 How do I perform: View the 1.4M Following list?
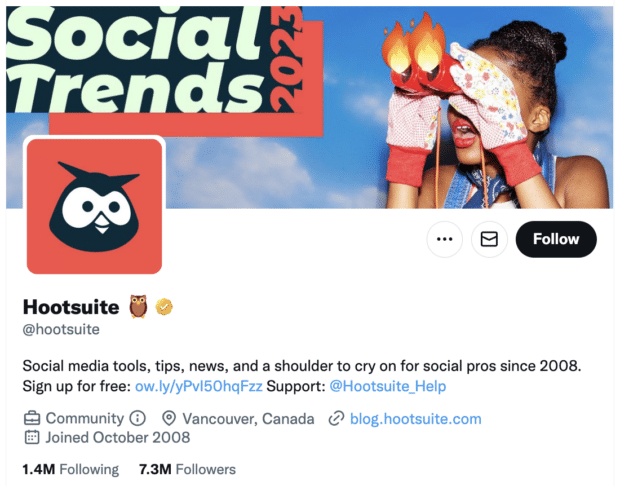tap(70, 469)
